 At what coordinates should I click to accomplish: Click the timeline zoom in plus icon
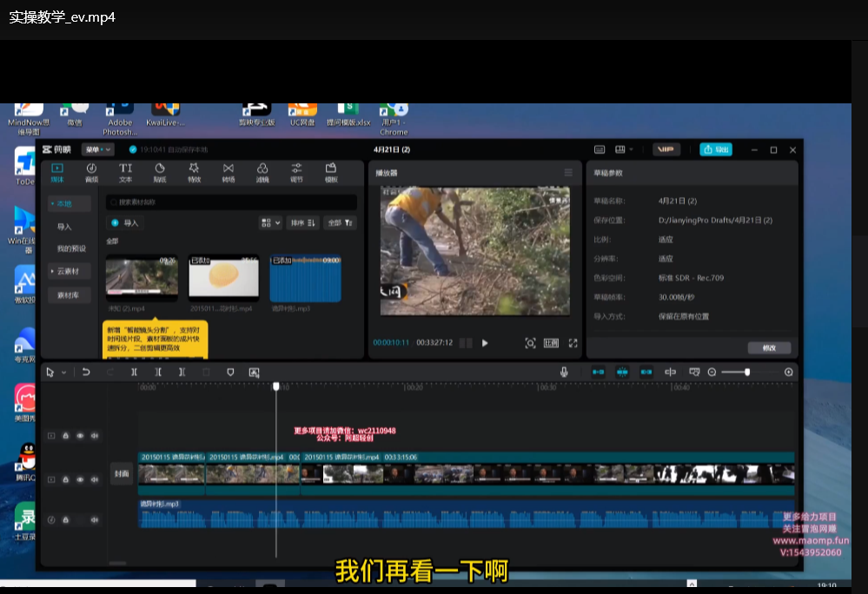[x=789, y=373]
